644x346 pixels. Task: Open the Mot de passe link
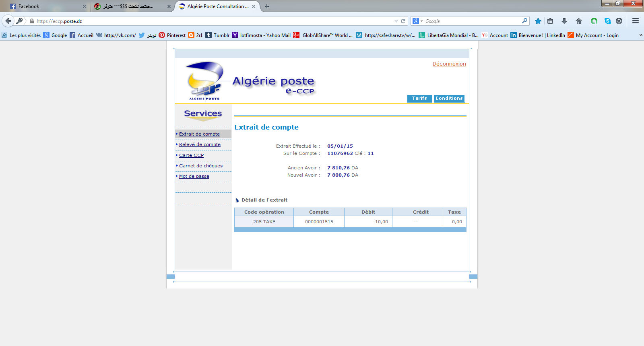[x=194, y=176]
